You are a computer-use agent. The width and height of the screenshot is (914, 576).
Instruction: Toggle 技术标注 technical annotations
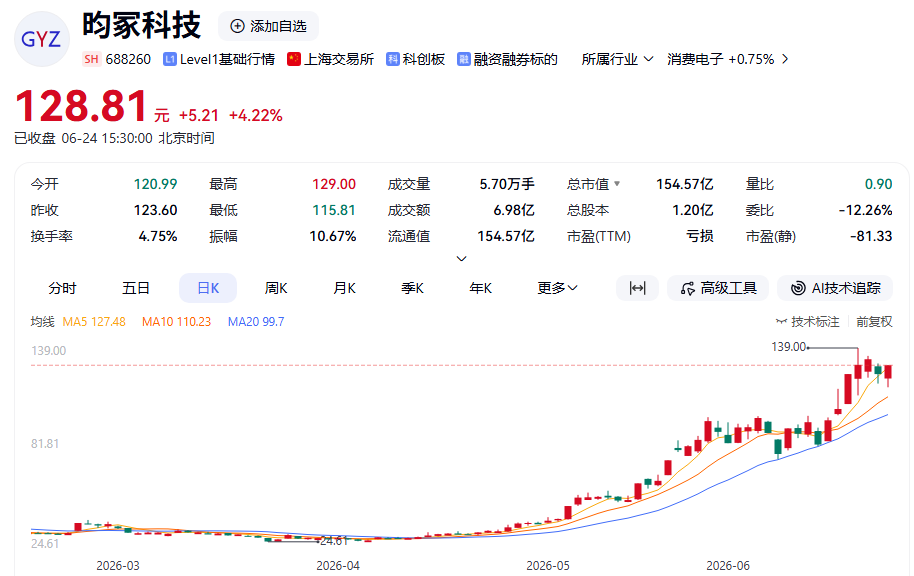[808, 322]
